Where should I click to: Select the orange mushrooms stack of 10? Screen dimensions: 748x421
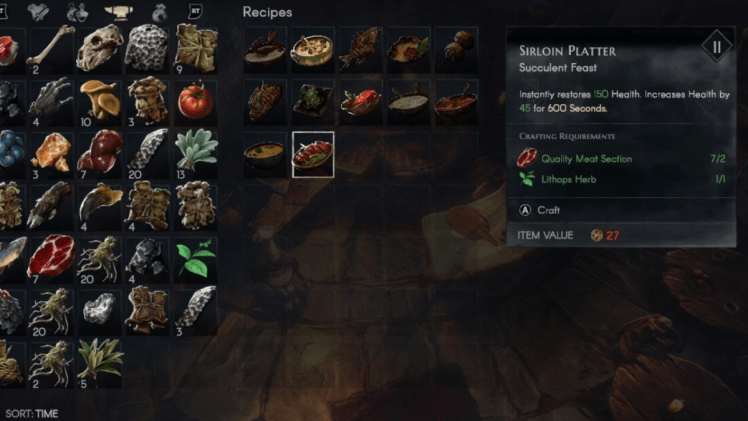99,102
